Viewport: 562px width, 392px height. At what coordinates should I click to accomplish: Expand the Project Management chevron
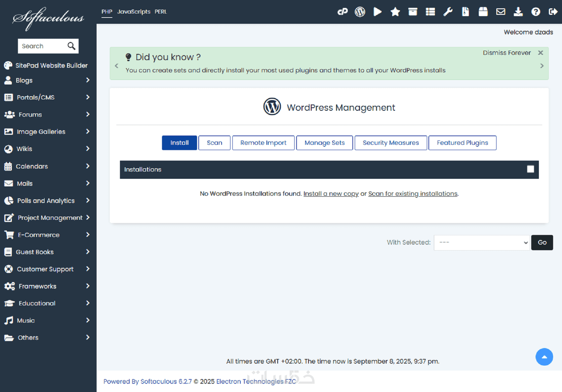coord(88,217)
